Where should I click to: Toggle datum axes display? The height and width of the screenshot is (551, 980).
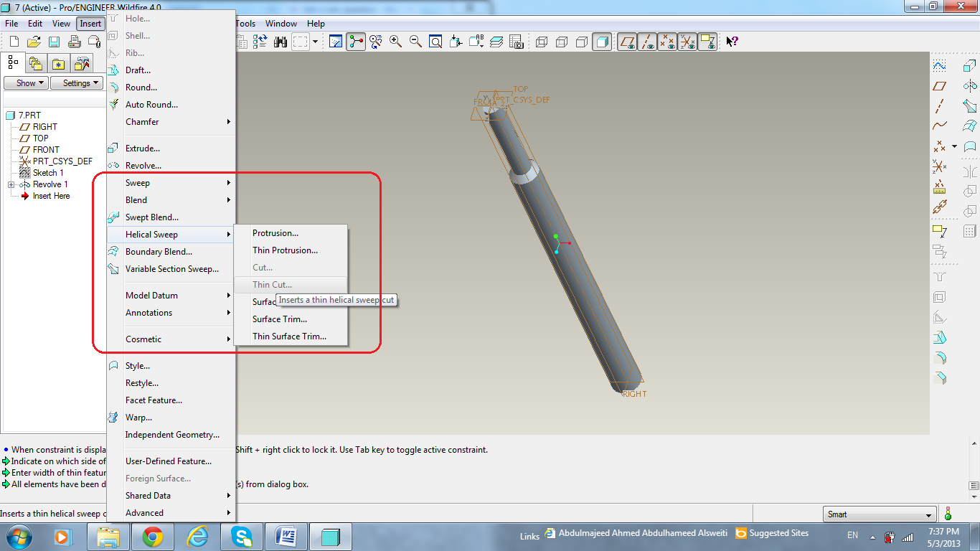648,42
